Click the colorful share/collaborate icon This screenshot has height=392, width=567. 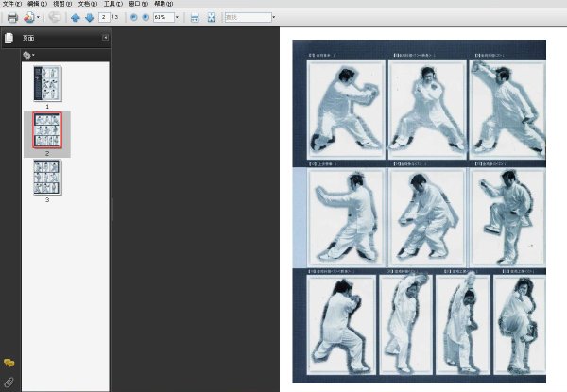click(29, 17)
